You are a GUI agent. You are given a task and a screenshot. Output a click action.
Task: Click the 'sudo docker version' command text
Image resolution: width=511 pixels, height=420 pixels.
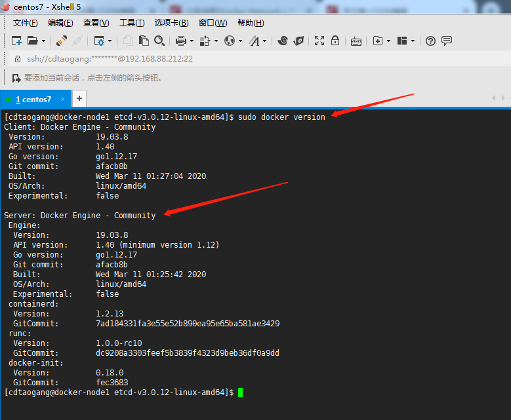281,117
